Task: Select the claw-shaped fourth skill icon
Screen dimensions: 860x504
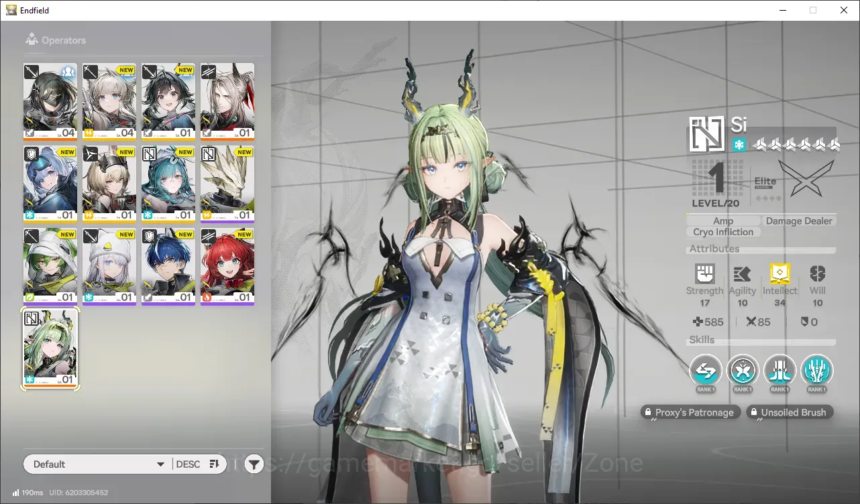Action: [x=816, y=370]
